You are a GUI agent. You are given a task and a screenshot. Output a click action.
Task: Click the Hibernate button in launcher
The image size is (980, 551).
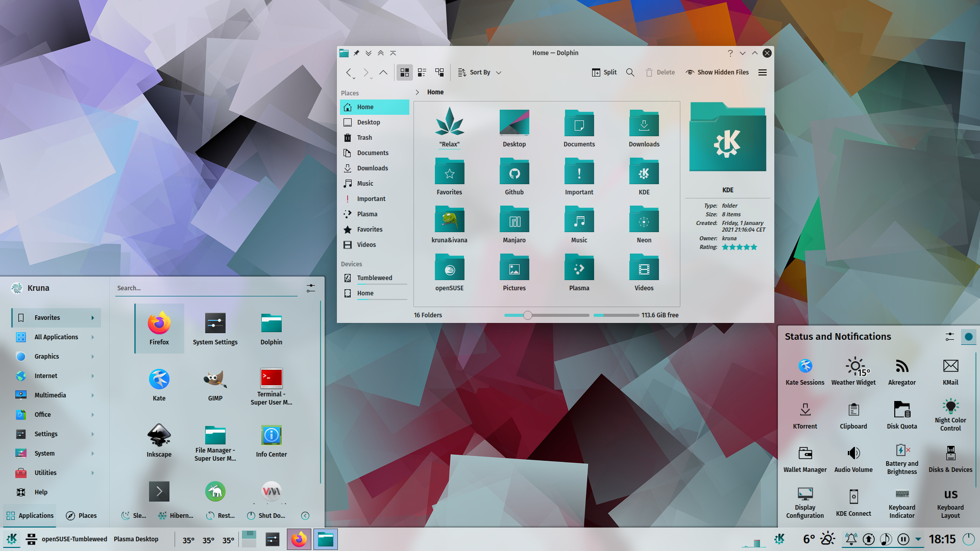tap(176, 516)
